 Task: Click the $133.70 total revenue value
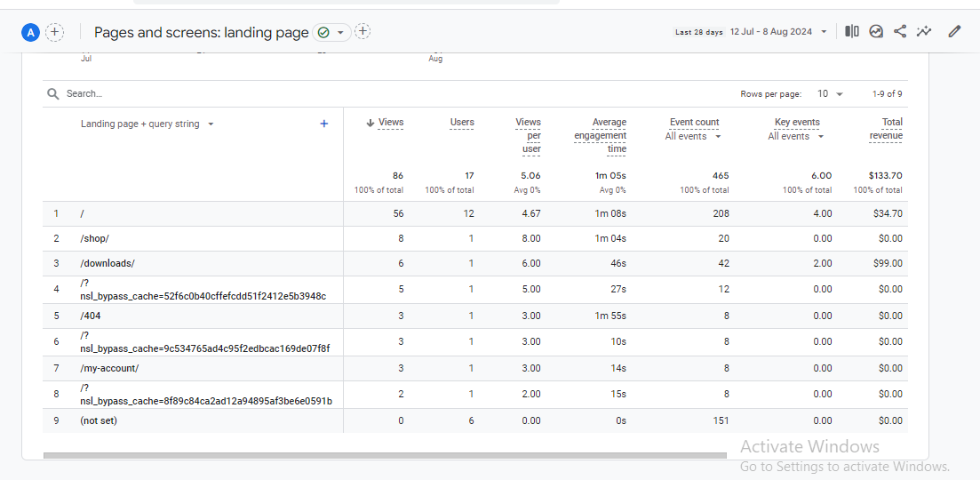point(886,176)
